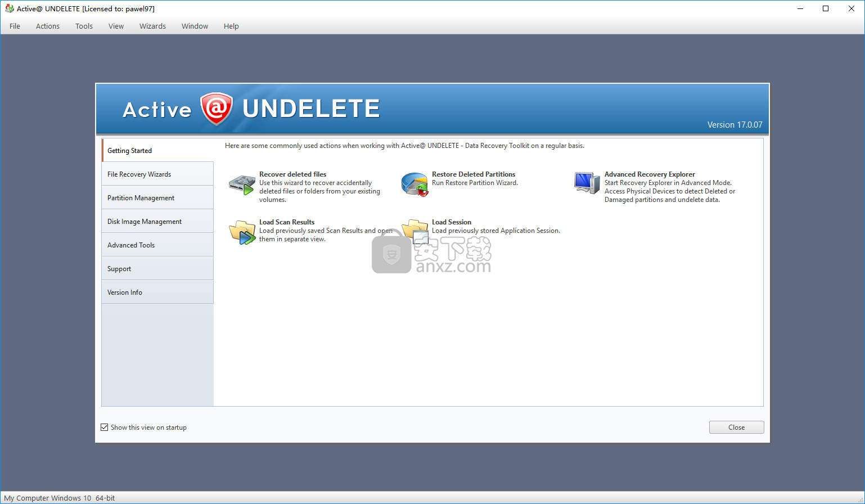The height and width of the screenshot is (504, 865).
Task: Open the Actions menu
Action: pos(48,26)
